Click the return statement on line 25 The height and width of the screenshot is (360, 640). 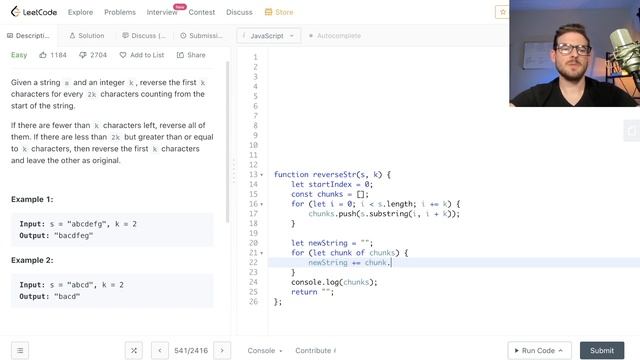(312, 292)
